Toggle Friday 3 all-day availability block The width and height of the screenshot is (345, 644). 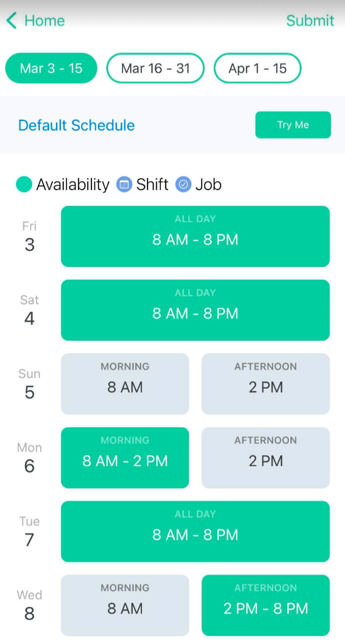coord(195,236)
